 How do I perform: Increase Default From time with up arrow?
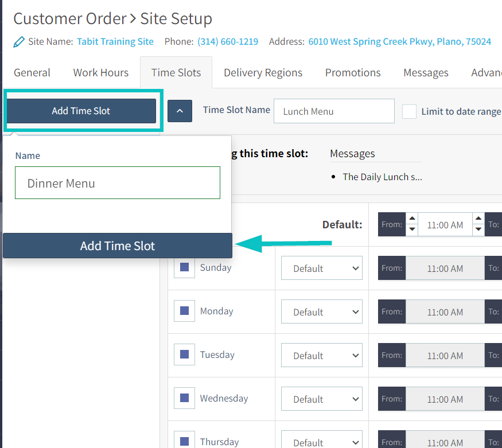[412, 219]
